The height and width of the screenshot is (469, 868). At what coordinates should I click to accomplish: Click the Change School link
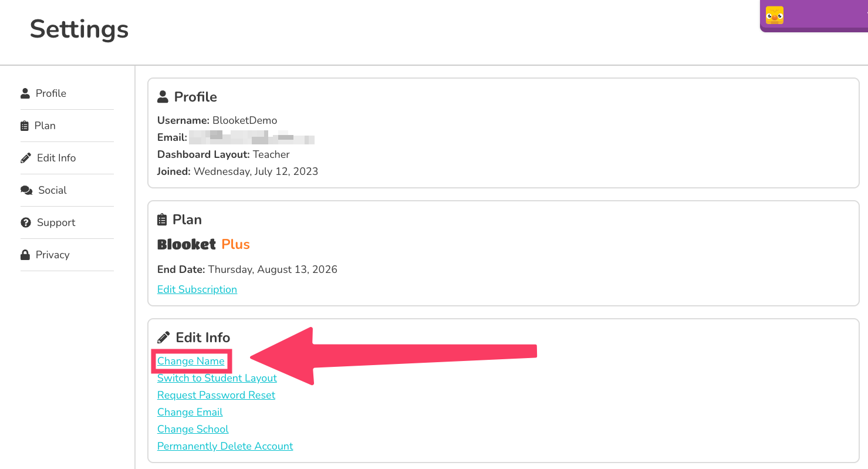[192, 429]
